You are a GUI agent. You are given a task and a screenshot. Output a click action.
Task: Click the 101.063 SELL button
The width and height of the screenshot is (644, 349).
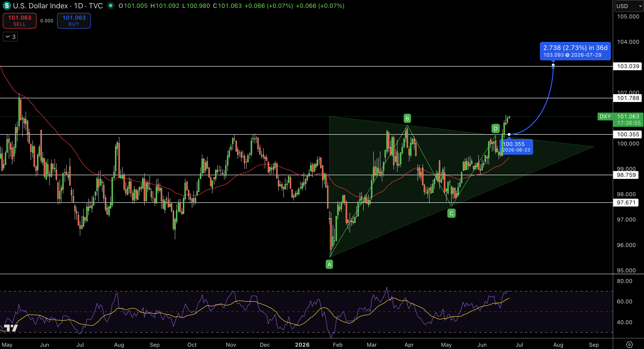click(x=20, y=21)
